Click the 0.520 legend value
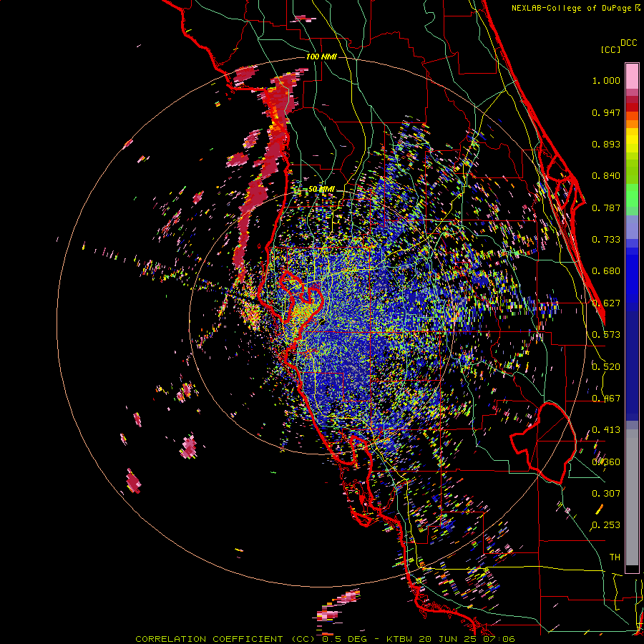The image size is (644, 644). tap(606, 367)
